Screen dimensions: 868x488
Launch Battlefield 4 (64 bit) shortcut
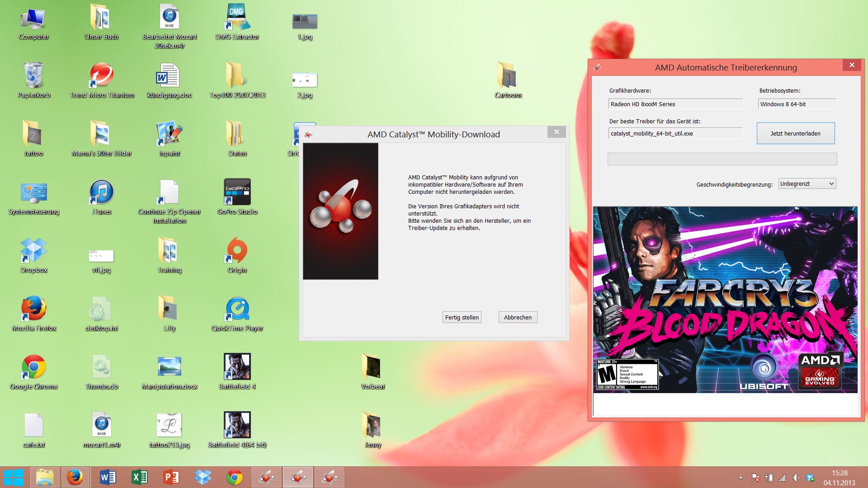point(237,430)
